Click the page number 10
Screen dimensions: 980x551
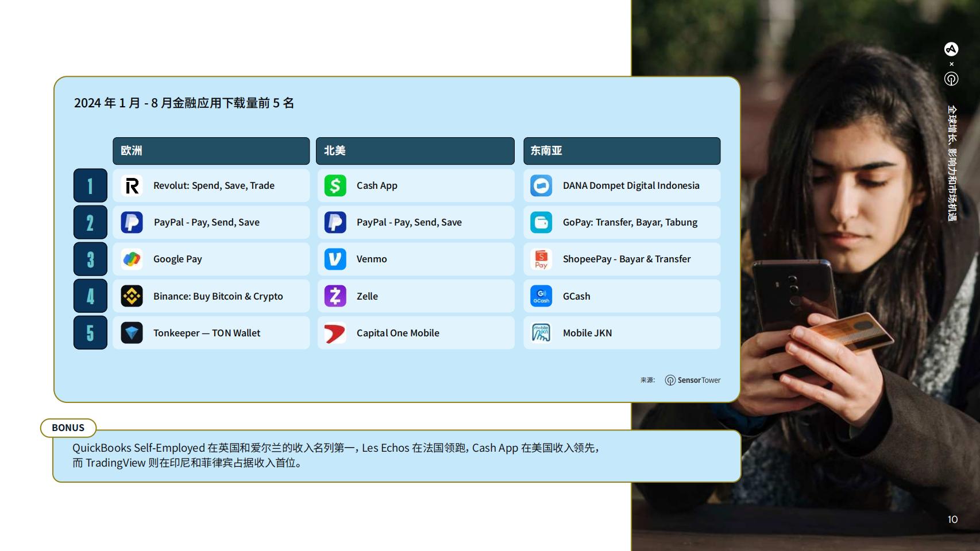click(x=952, y=519)
